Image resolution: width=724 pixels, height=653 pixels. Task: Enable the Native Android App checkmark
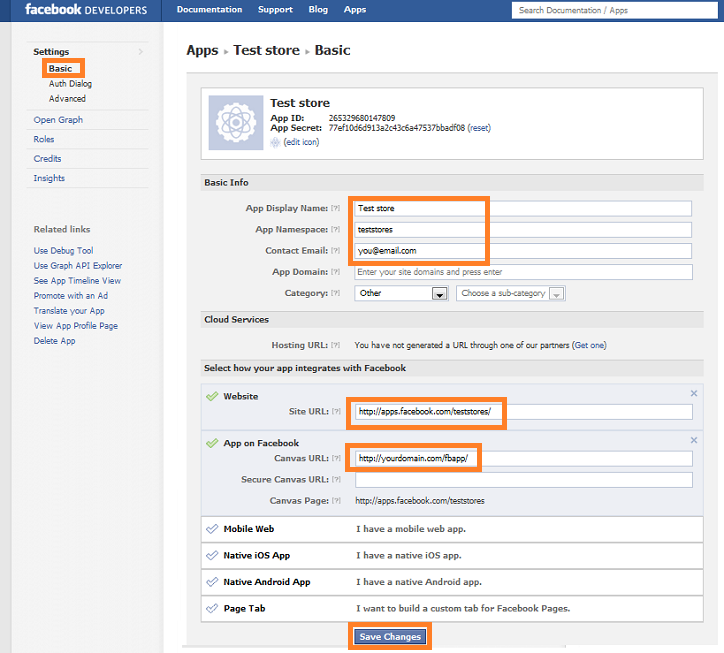(x=212, y=582)
